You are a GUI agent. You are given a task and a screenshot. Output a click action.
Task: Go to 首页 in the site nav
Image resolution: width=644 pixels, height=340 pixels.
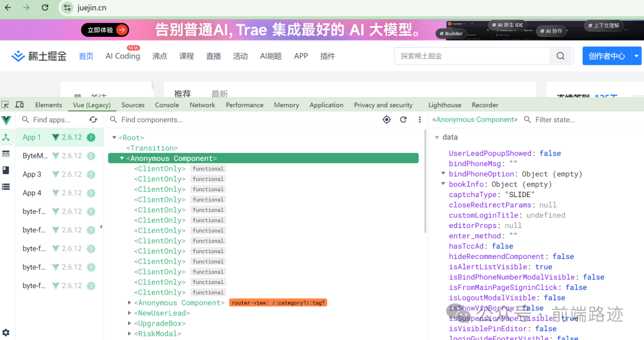[86, 56]
